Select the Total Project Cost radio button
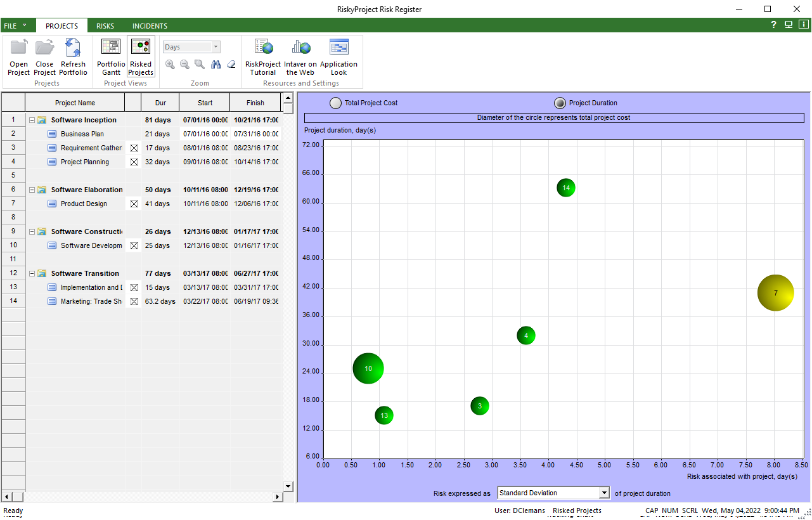 click(336, 103)
